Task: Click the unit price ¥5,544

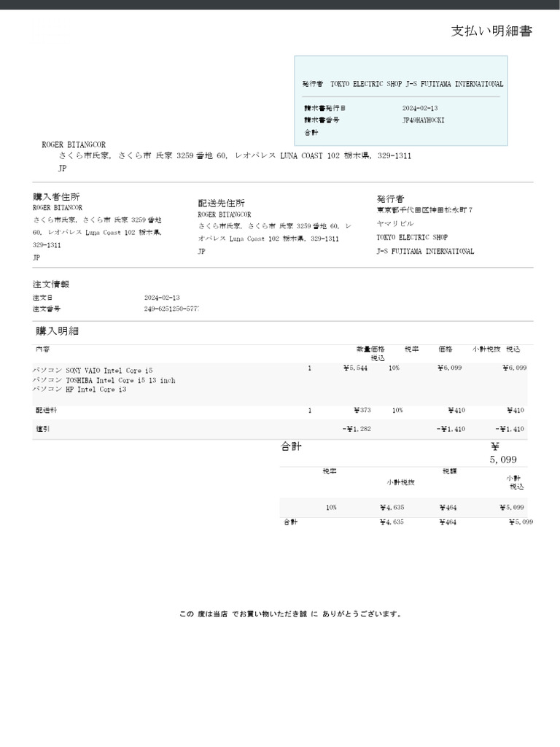Action: click(x=355, y=368)
